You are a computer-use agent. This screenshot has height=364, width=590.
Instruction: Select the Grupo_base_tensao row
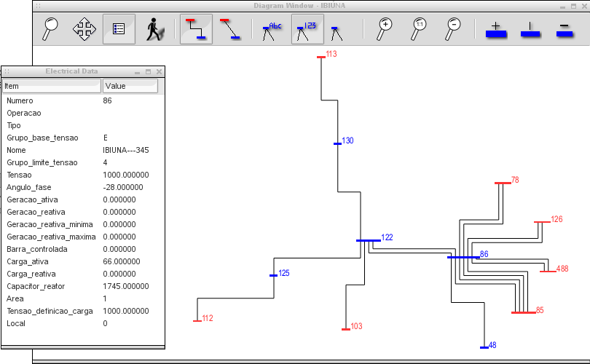coord(83,138)
